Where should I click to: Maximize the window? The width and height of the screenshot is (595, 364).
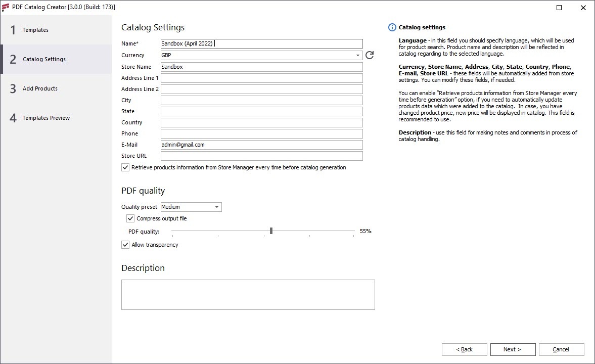pyautogui.click(x=559, y=8)
